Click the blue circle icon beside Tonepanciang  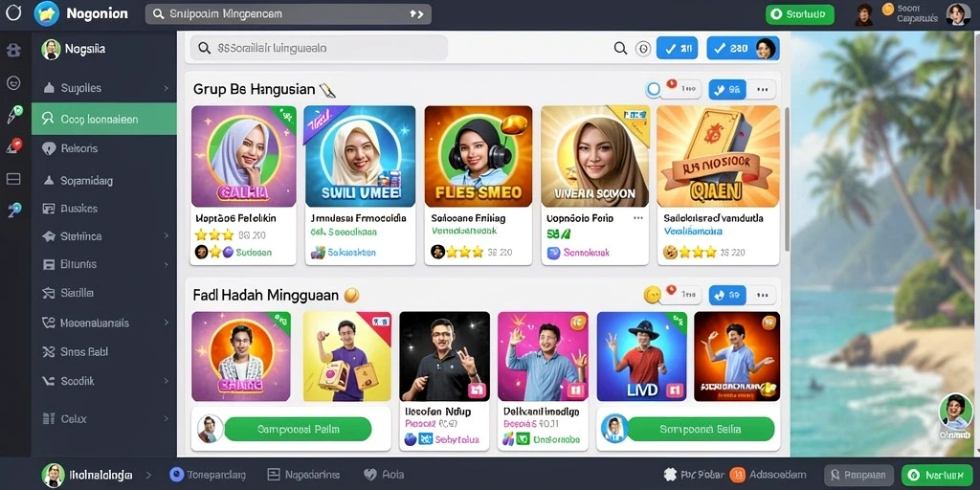coord(176,475)
